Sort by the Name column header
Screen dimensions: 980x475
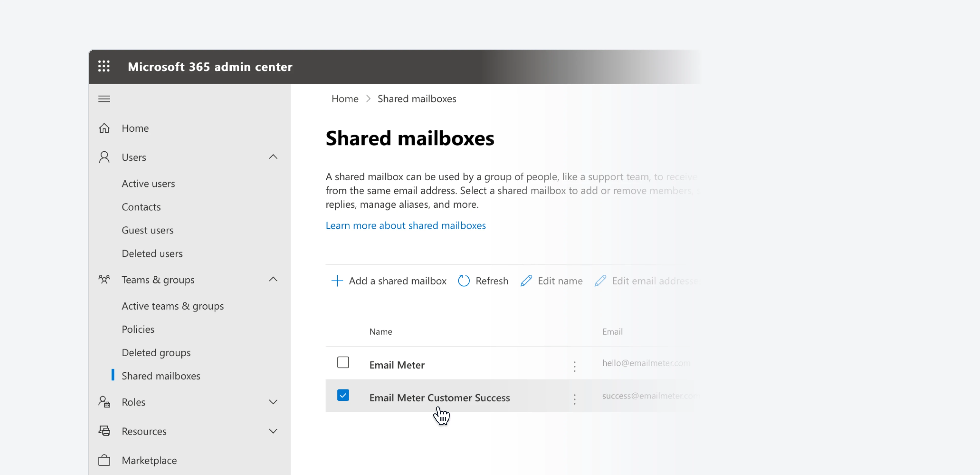tap(381, 331)
